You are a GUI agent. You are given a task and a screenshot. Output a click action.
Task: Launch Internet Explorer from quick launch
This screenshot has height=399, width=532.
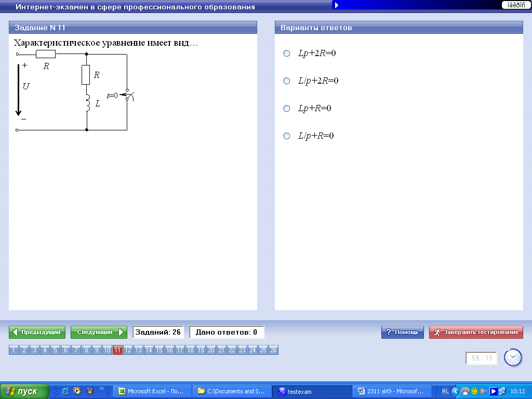coord(65,391)
